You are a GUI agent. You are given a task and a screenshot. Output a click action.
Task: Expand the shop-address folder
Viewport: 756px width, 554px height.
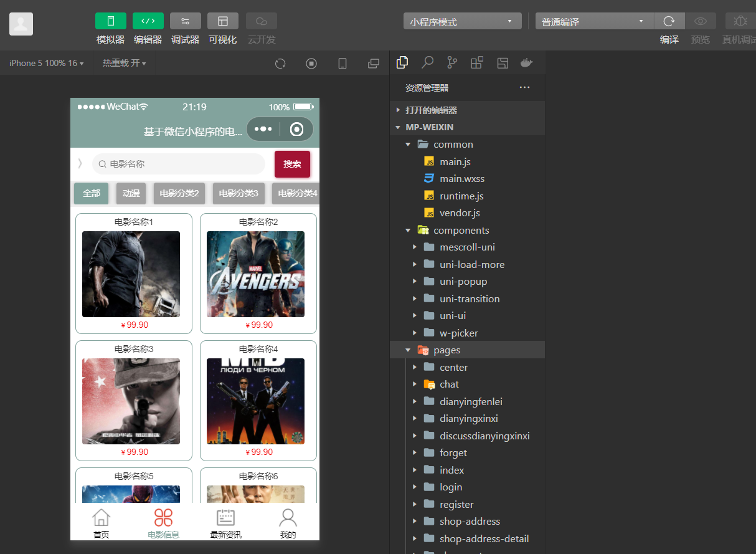(468, 522)
